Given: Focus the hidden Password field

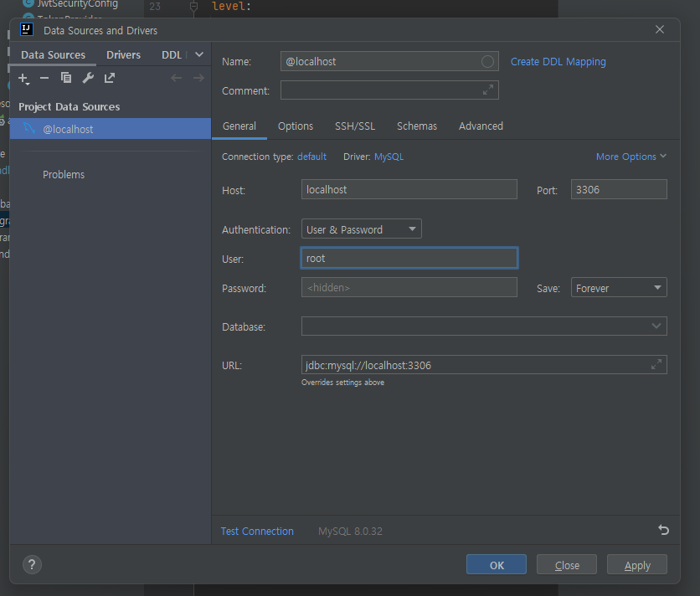Looking at the screenshot, I should [409, 287].
